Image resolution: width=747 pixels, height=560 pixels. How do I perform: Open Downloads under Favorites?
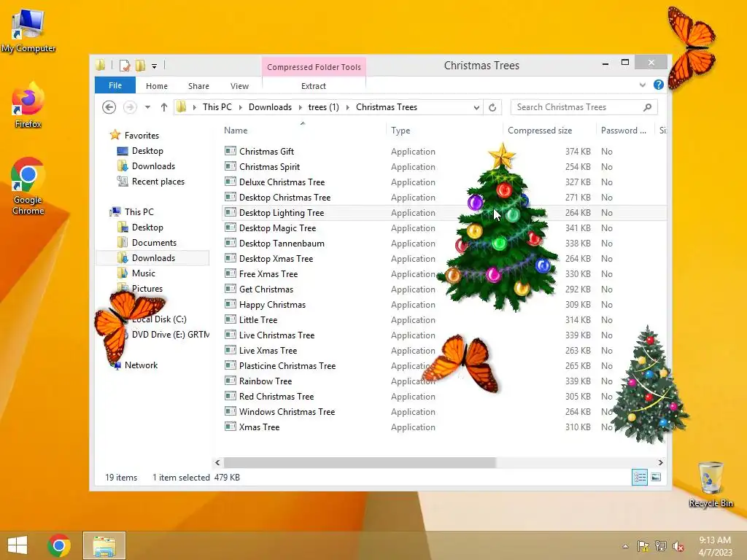(153, 166)
